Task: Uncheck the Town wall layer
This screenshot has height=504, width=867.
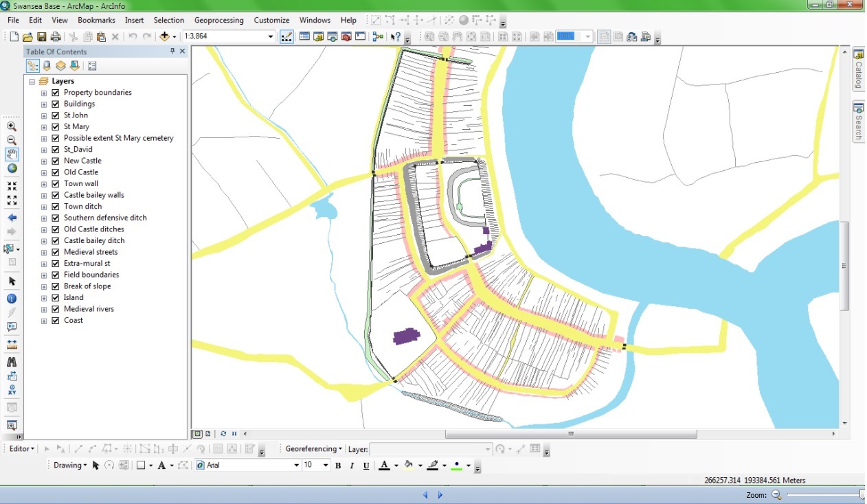Action: pyautogui.click(x=56, y=183)
